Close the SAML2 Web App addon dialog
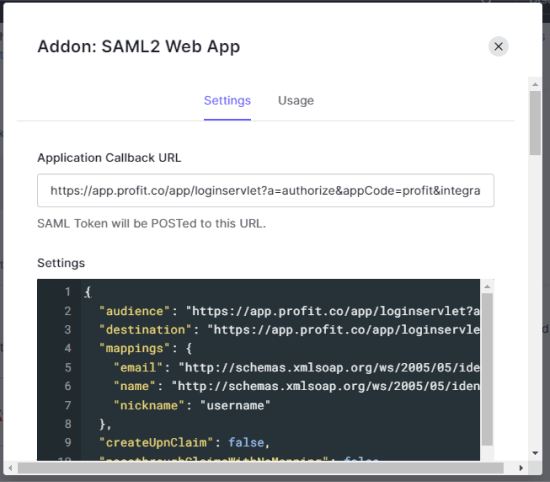Viewport: 550px width, 482px height. tap(498, 46)
